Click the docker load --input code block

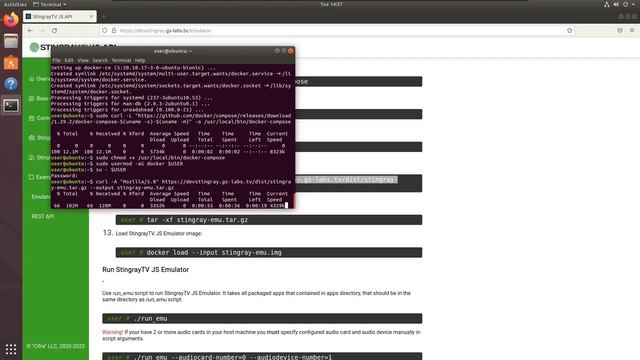(x=269, y=253)
